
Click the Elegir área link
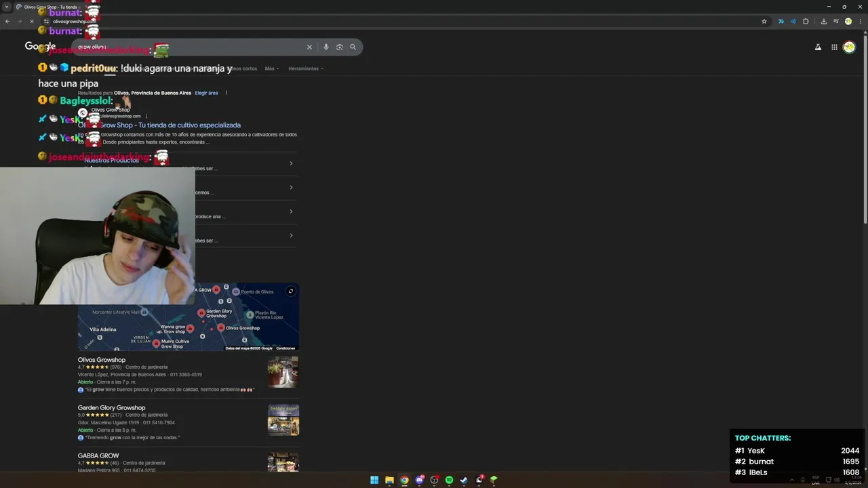(206, 93)
